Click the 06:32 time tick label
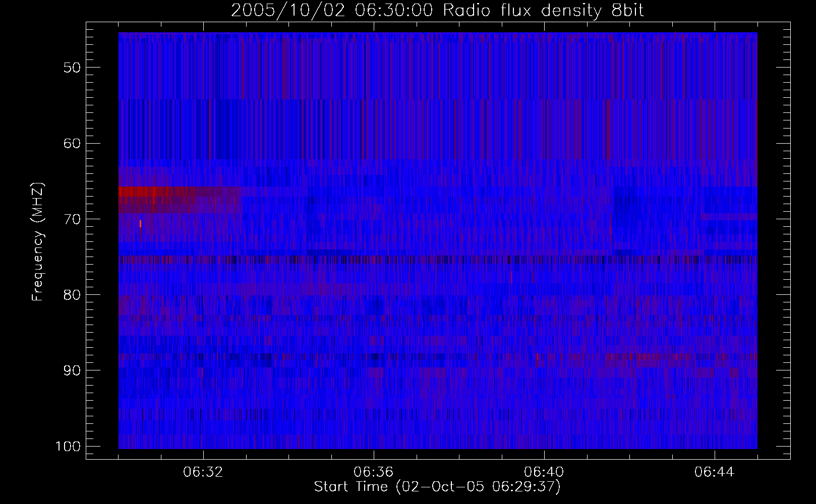The image size is (816, 504). point(203,472)
